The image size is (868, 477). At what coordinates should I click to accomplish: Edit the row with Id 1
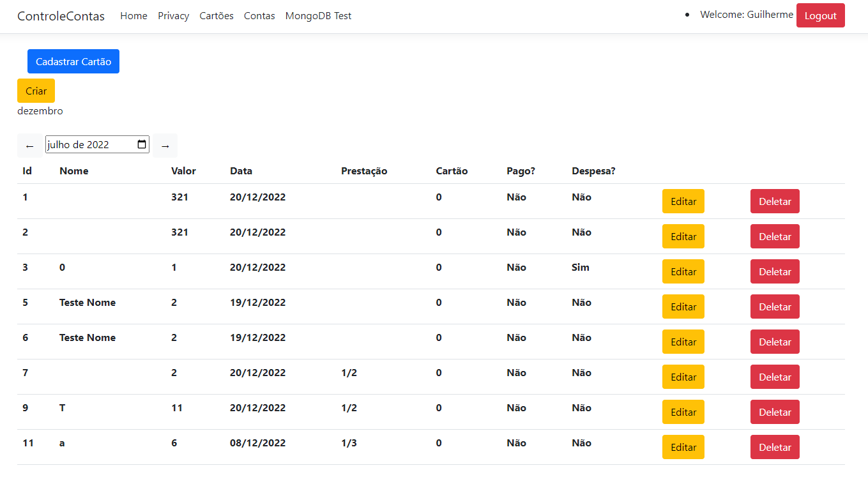(x=683, y=201)
